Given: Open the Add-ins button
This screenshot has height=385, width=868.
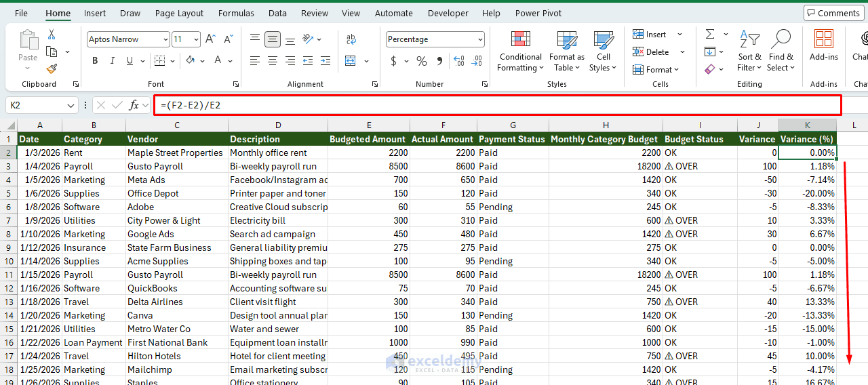Looking at the screenshot, I should pos(824,45).
